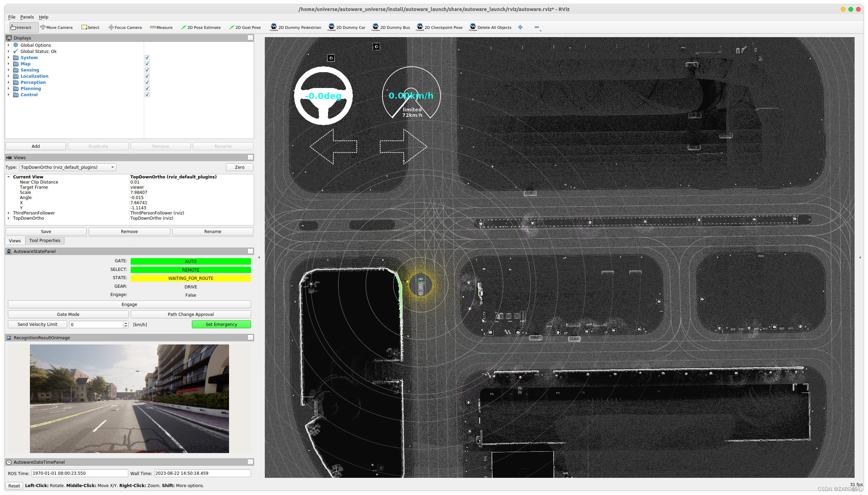The height and width of the screenshot is (495, 868).
Task: Click the yellow WAITING_FOR_ROUTE state bar
Action: pyautogui.click(x=191, y=278)
